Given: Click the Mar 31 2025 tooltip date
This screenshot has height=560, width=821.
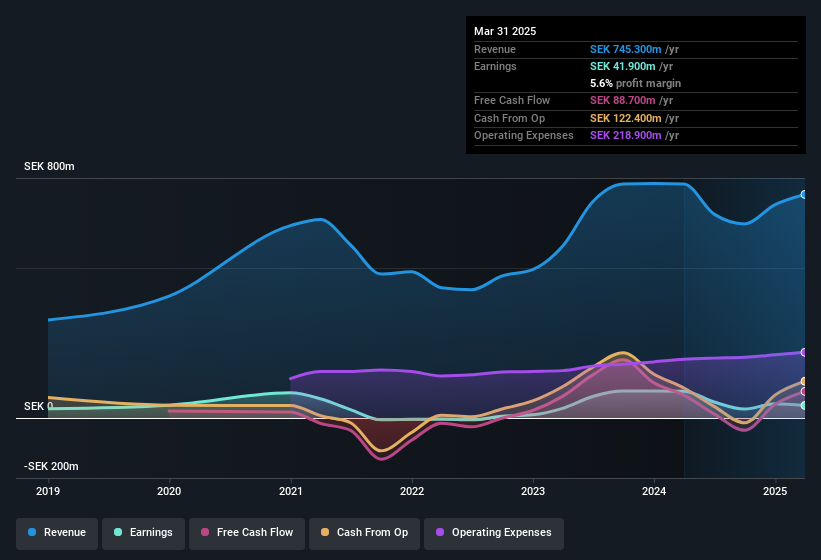Looking at the screenshot, I should [x=505, y=31].
